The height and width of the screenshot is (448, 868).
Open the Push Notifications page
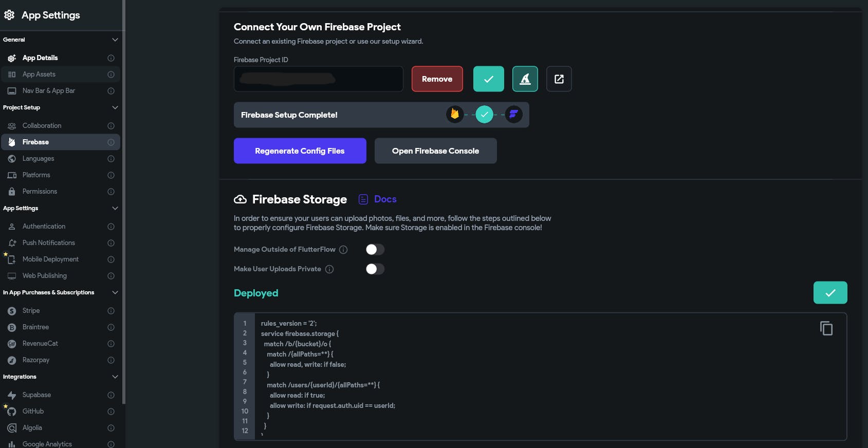pos(48,243)
